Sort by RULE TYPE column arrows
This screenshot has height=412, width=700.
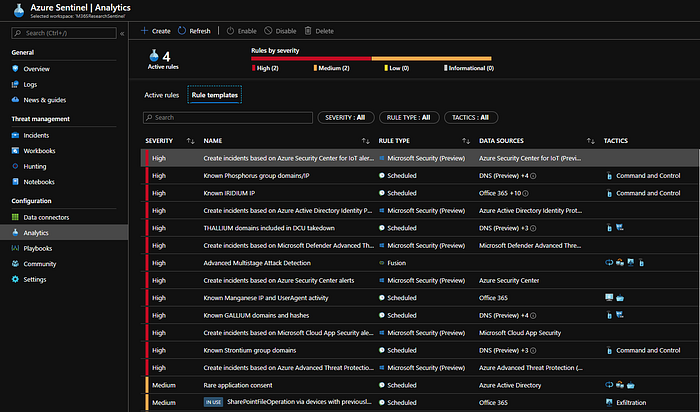coord(466,141)
